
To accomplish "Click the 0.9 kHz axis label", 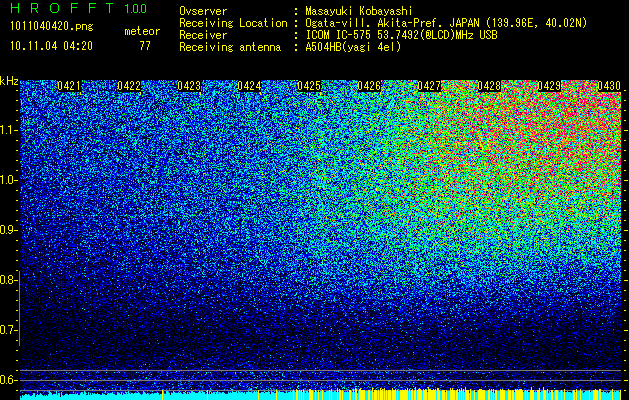I will point(8,230).
